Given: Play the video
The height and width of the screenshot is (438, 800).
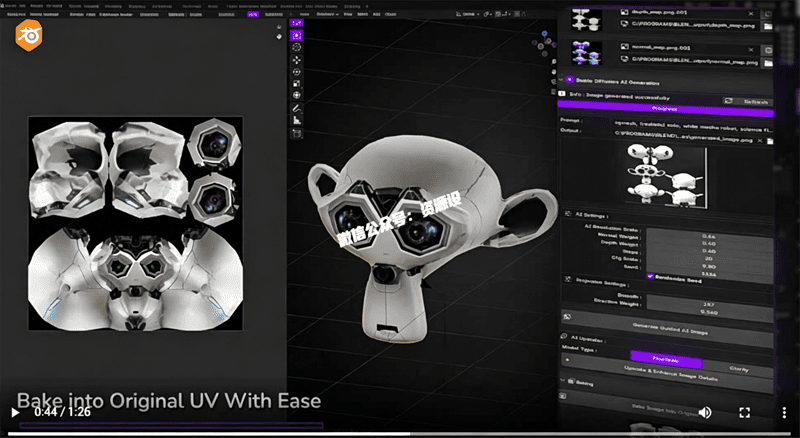Looking at the screenshot, I should (15, 412).
